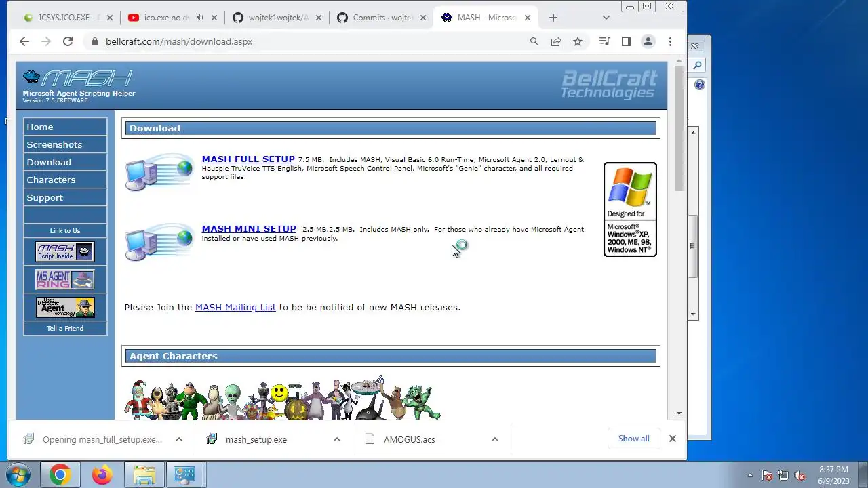This screenshot has height=488, width=868.
Task: Click the BellCraft Technologies logo
Action: (x=609, y=85)
